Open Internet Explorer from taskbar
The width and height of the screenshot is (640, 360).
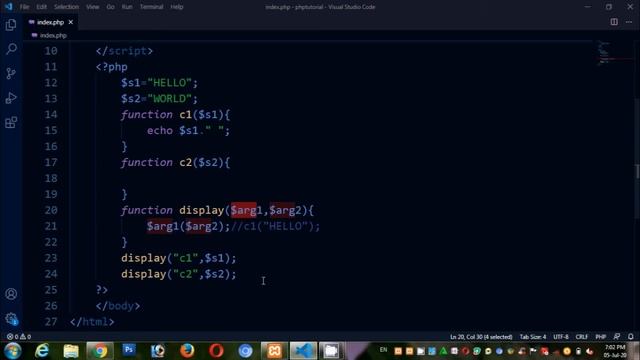[x=42, y=351]
